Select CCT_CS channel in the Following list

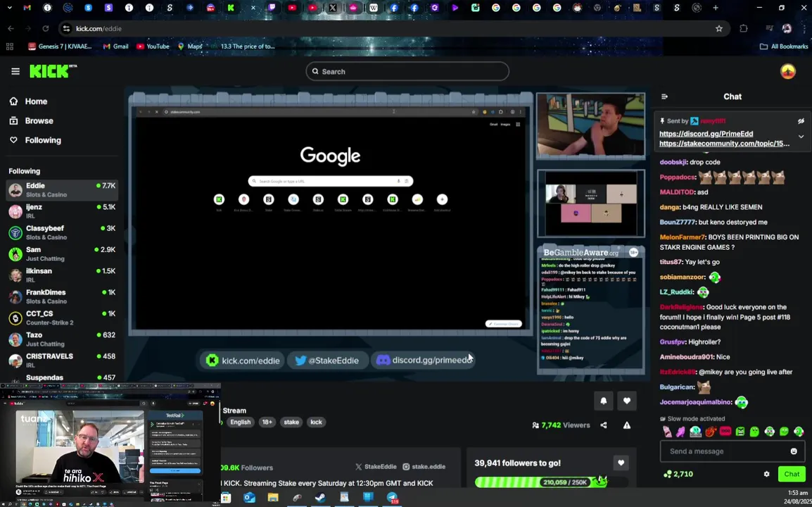pos(62,318)
